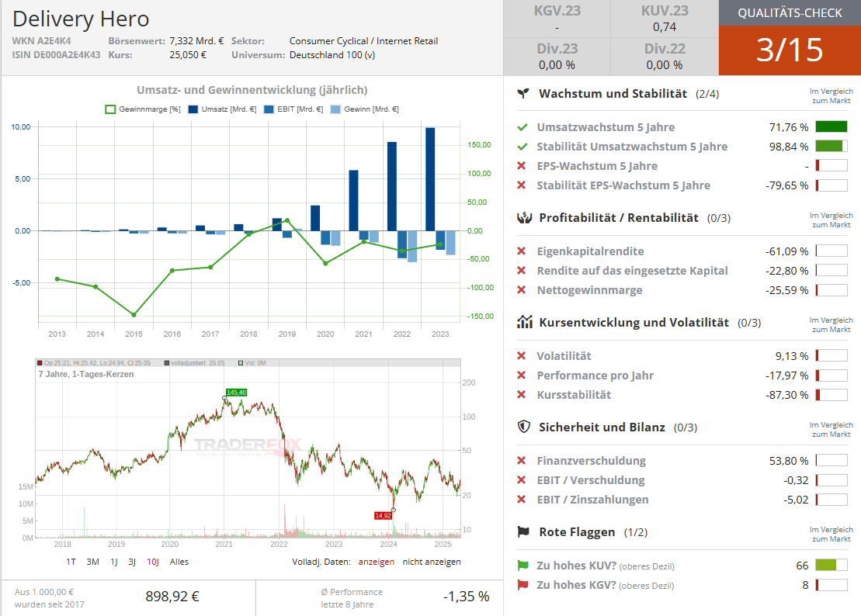The image size is (861, 616).
Task: Click the -87,30 % Kursstabilität value
Action: pyautogui.click(x=787, y=395)
